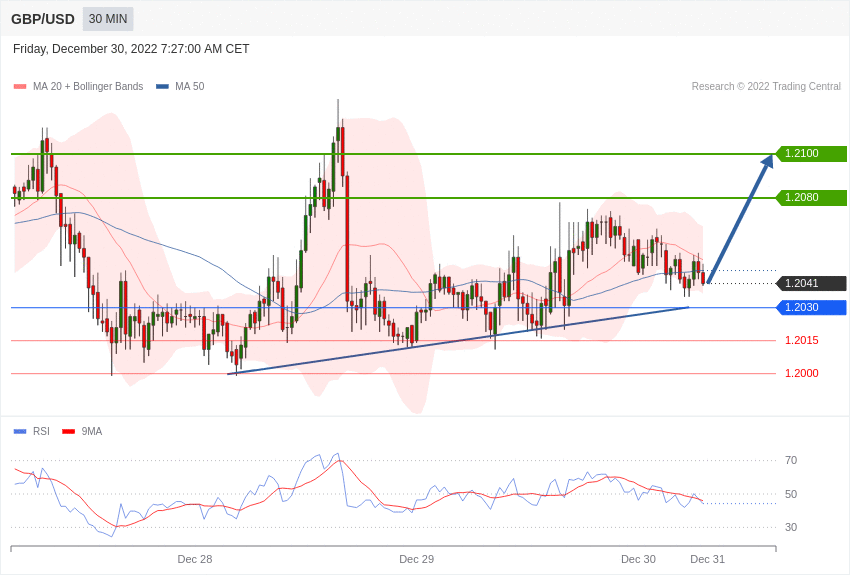Click the Research © 2022 Trading Central credit

[x=766, y=86]
